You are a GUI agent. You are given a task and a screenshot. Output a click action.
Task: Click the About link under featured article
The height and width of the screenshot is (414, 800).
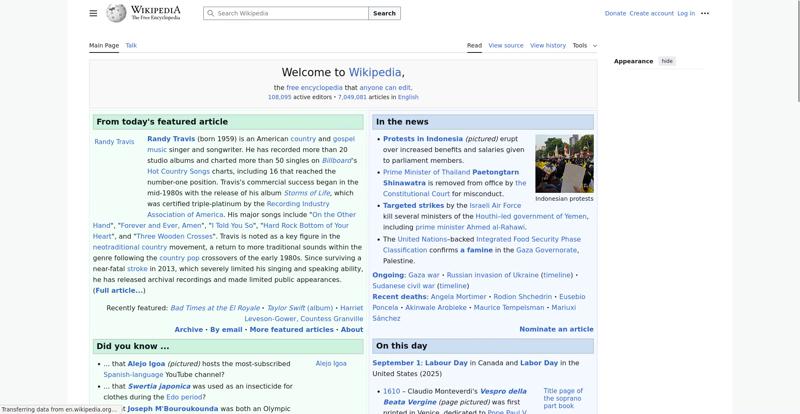click(x=352, y=330)
